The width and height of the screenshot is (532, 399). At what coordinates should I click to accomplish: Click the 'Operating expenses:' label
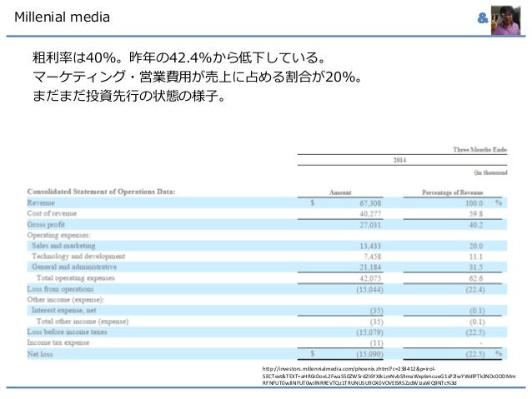[58, 235]
